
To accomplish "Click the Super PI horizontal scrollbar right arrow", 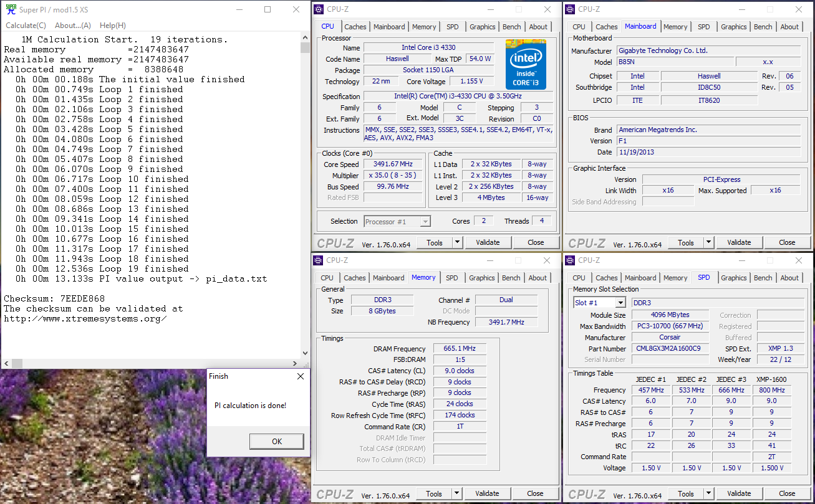I will 295,363.
